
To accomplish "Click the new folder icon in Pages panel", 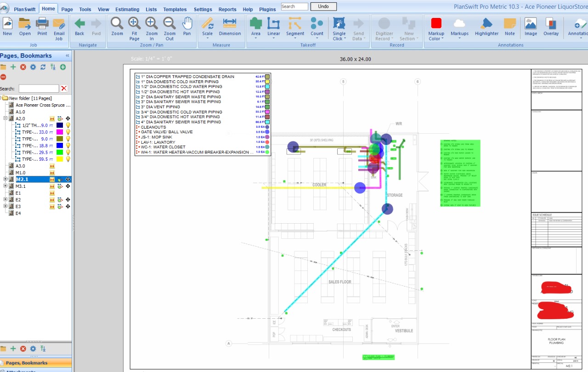I will pos(3,67).
